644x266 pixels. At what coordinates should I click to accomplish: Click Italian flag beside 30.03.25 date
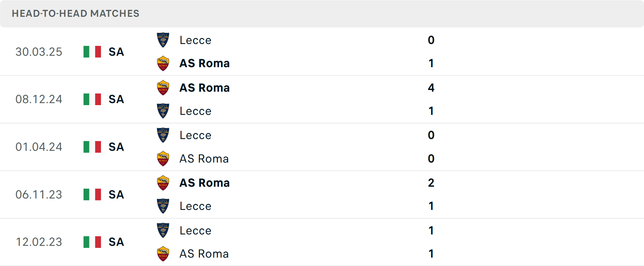[x=92, y=52]
